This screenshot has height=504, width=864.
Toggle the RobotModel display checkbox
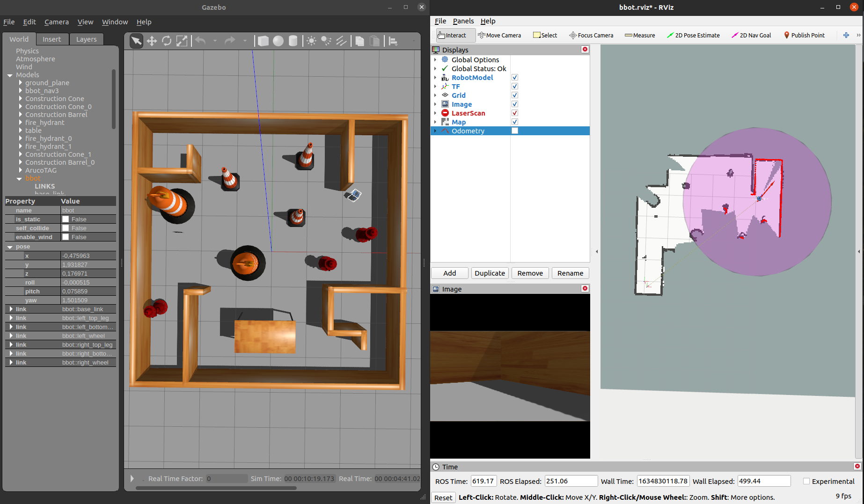pos(515,78)
